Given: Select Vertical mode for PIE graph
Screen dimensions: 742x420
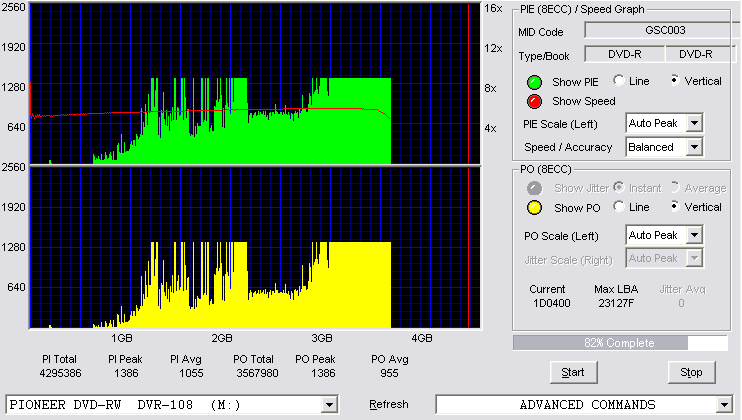Looking at the screenshot, I should point(675,80).
